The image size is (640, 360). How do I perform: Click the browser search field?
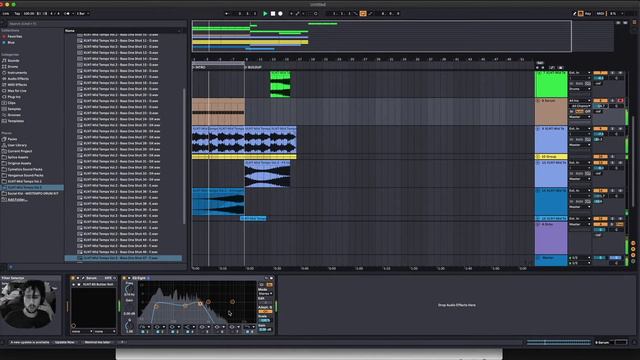coord(96,24)
